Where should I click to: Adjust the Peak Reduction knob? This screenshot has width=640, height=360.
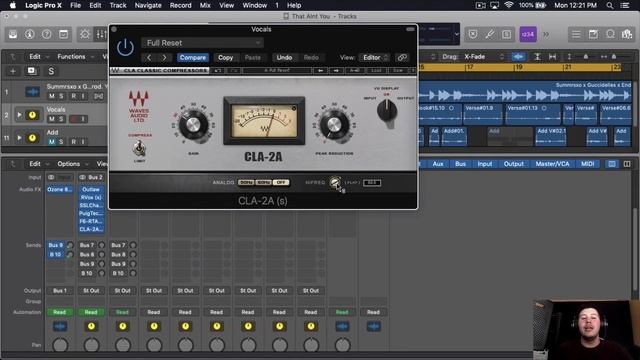(334, 124)
